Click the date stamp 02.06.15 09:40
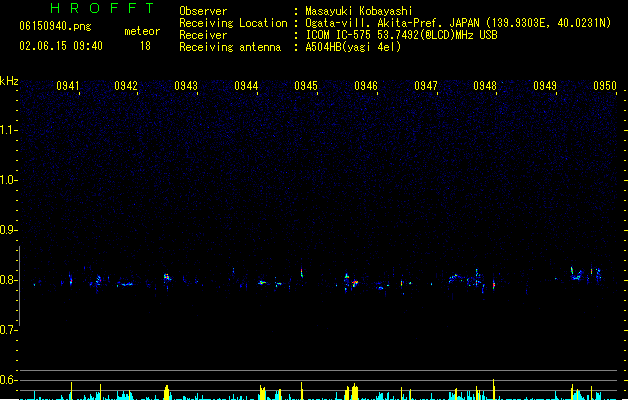 tap(61, 46)
